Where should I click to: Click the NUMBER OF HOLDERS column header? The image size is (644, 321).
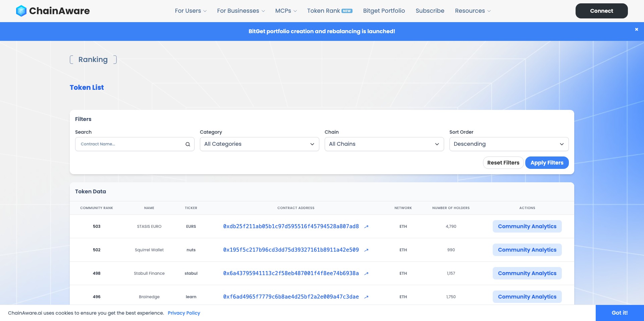click(x=451, y=208)
